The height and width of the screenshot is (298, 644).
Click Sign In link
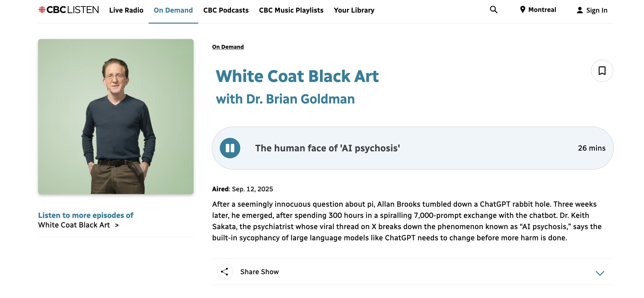pyautogui.click(x=596, y=10)
